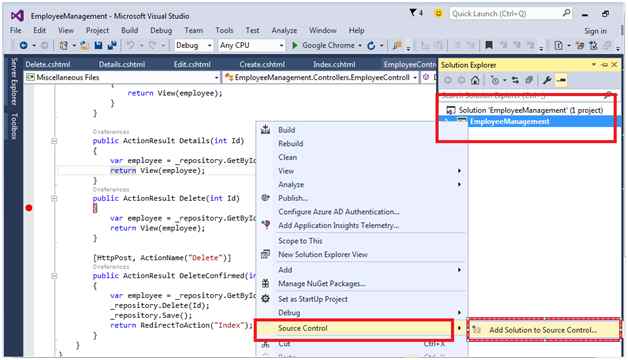628x360 pixels.
Task: Open the Debug configuration dropdown
Action: click(x=193, y=45)
